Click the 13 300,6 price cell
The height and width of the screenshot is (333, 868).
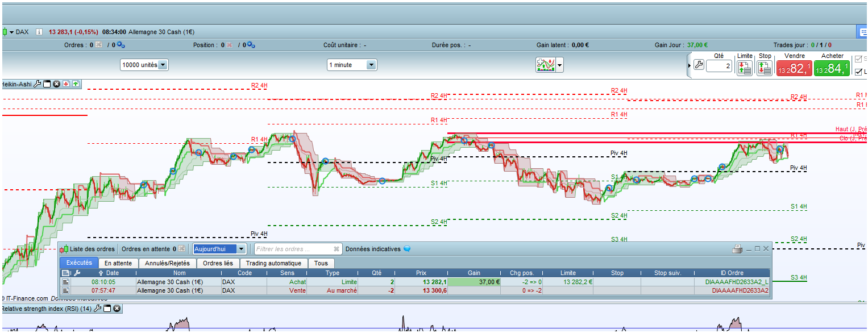pos(421,290)
